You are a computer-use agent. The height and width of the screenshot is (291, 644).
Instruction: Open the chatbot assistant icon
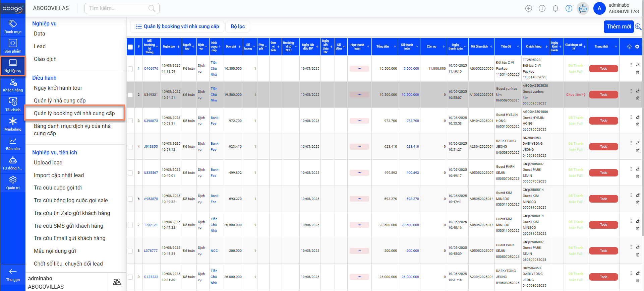583,8
